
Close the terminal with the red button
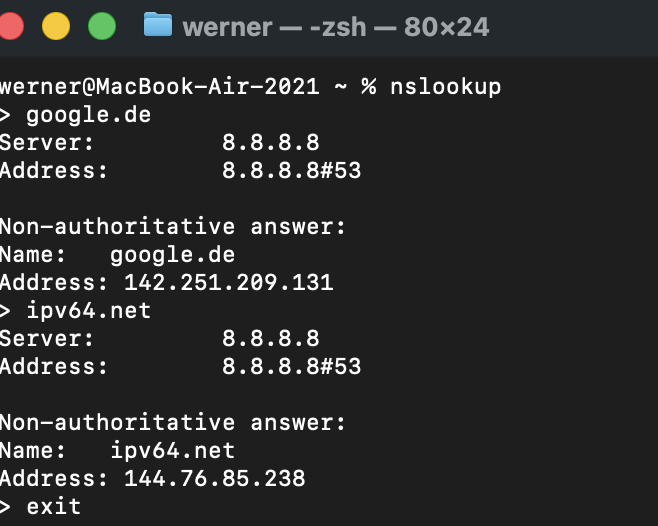(10, 26)
